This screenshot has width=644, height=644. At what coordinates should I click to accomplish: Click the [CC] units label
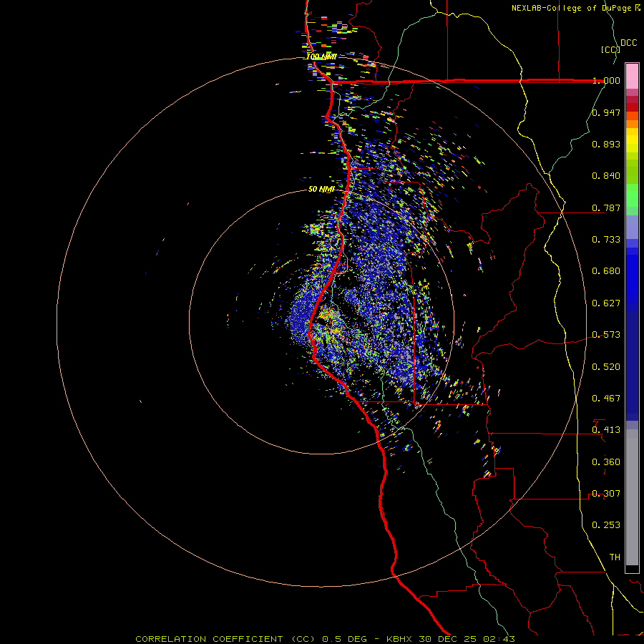(610, 49)
